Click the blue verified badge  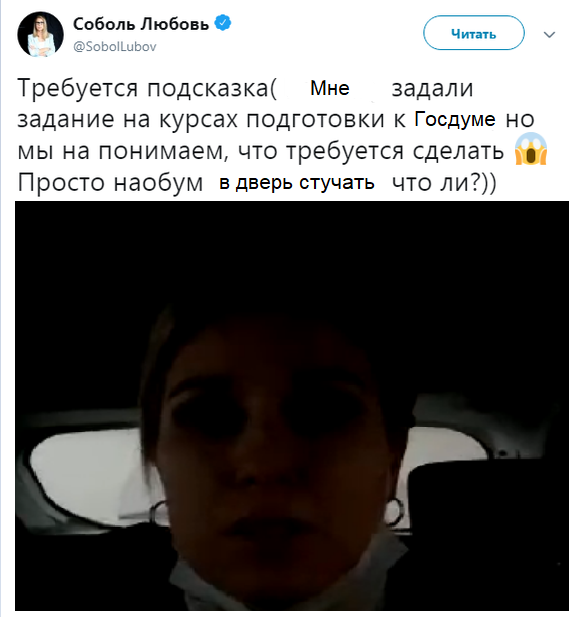click(223, 23)
